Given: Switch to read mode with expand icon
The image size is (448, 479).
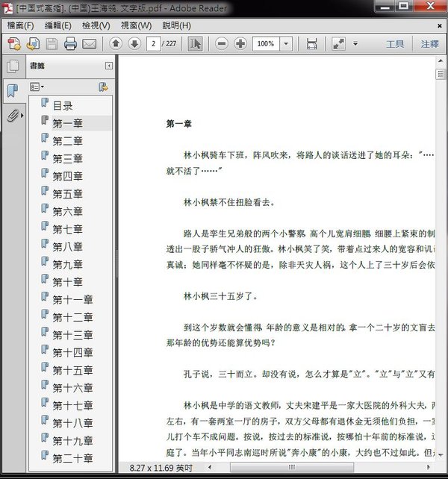Looking at the screenshot, I should coord(338,44).
